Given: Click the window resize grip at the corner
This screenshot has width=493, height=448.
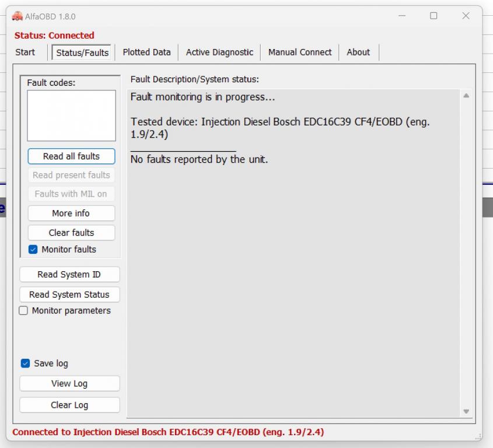Looking at the screenshot, I should point(478,437).
